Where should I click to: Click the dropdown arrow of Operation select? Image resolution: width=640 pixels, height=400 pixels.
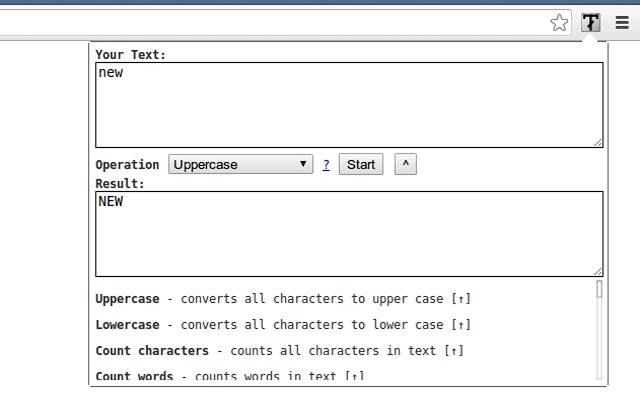pos(303,164)
